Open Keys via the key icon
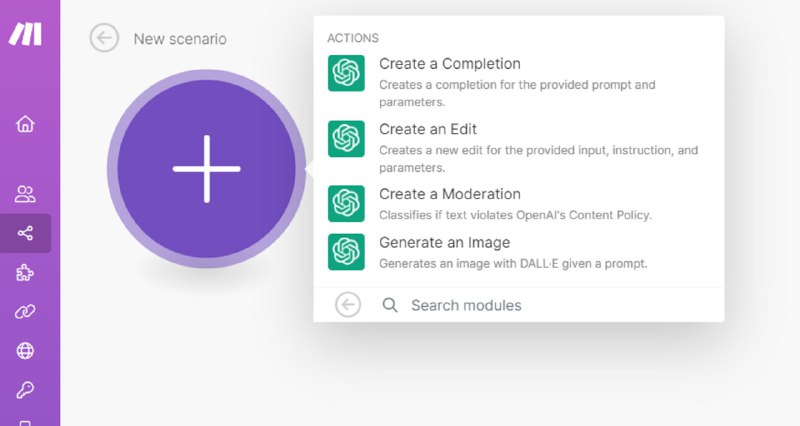800x426 pixels. tap(25, 390)
